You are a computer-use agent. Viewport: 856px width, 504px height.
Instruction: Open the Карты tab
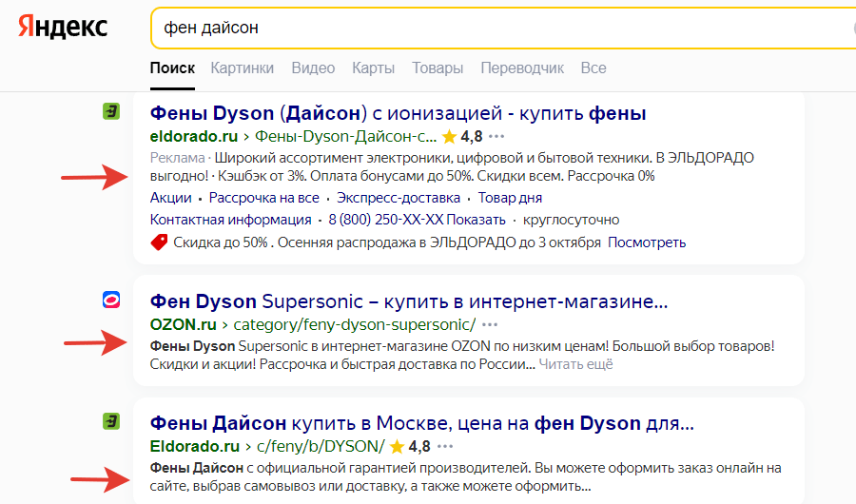tap(373, 68)
